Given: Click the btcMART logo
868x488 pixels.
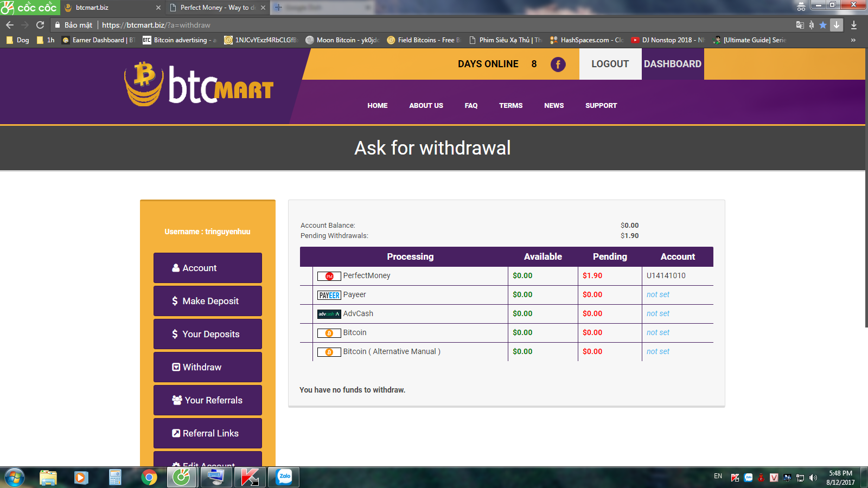Looking at the screenshot, I should point(199,84).
